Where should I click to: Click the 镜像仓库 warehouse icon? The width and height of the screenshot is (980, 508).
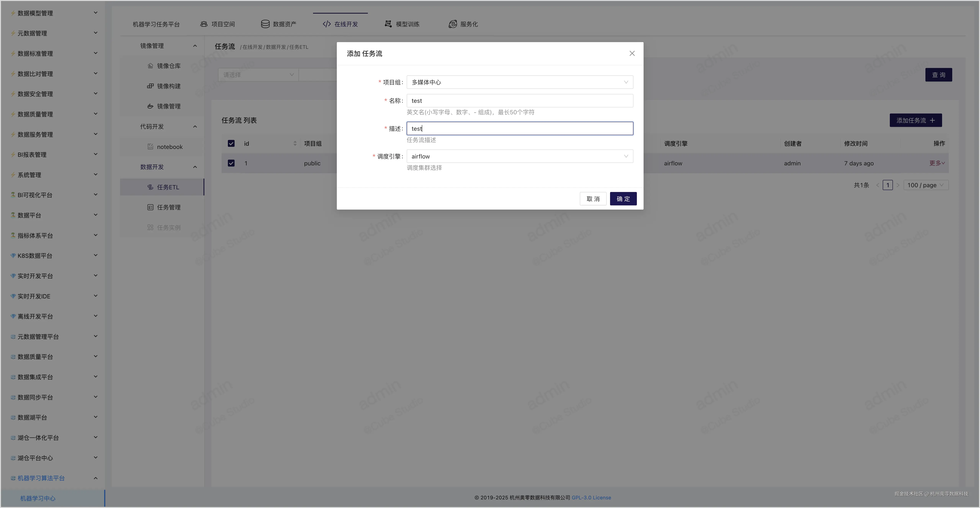pyautogui.click(x=150, y=66)
